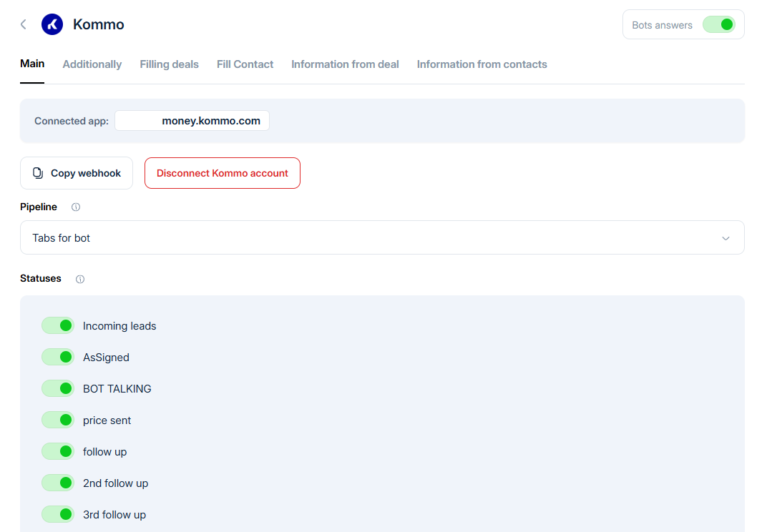Click the connected app domain field
The width and height of the screenshot is (767, 532).
(x=192, y=121)
